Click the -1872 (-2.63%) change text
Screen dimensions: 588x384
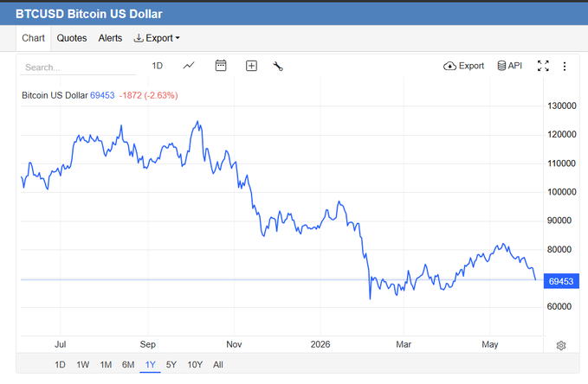148,95
